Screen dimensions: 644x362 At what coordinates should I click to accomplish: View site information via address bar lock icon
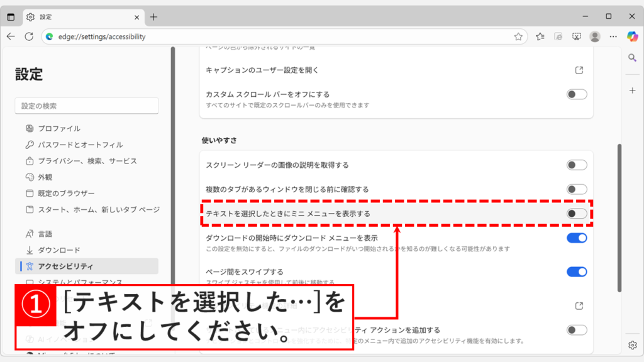coord(49,36)
